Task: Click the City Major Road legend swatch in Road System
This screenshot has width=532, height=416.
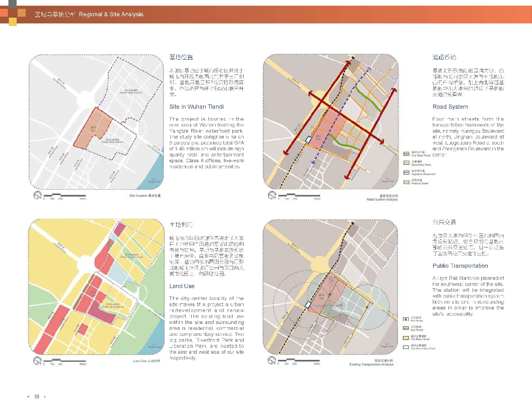Action: click(x=406, y=154)
